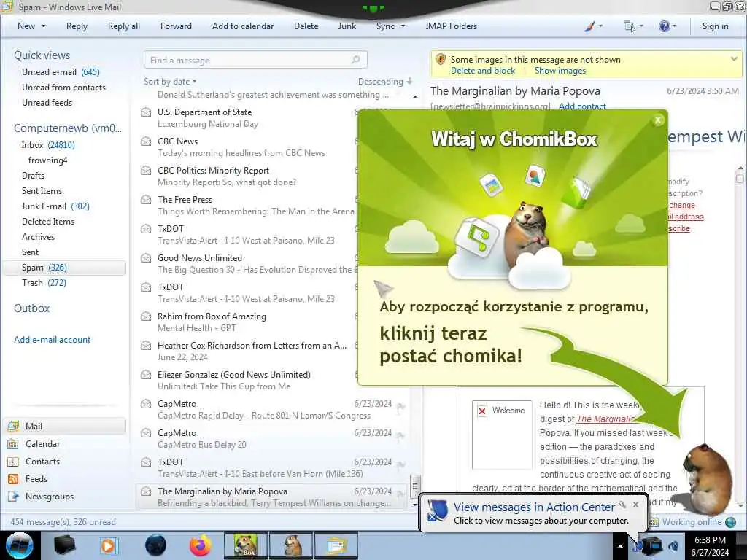Screen dimensions: 747x560
Task: Open the Help question mark icon
Action: (x=664, y=26)
